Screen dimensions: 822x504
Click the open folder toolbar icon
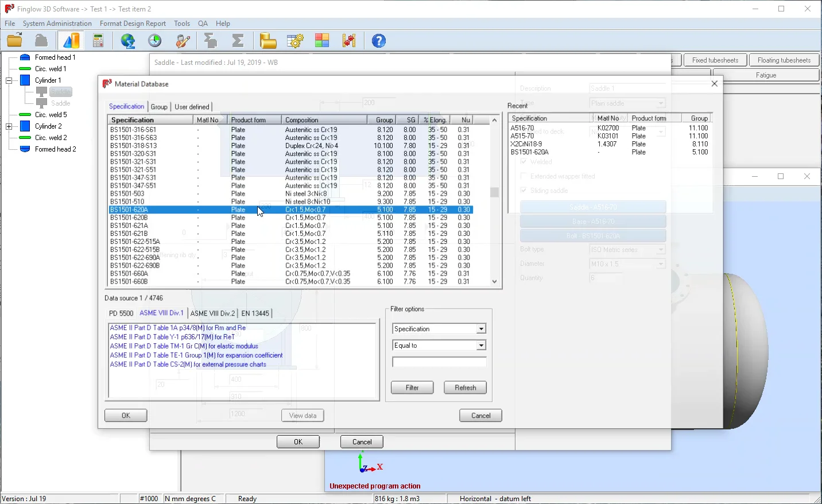(x=14, y=41)
